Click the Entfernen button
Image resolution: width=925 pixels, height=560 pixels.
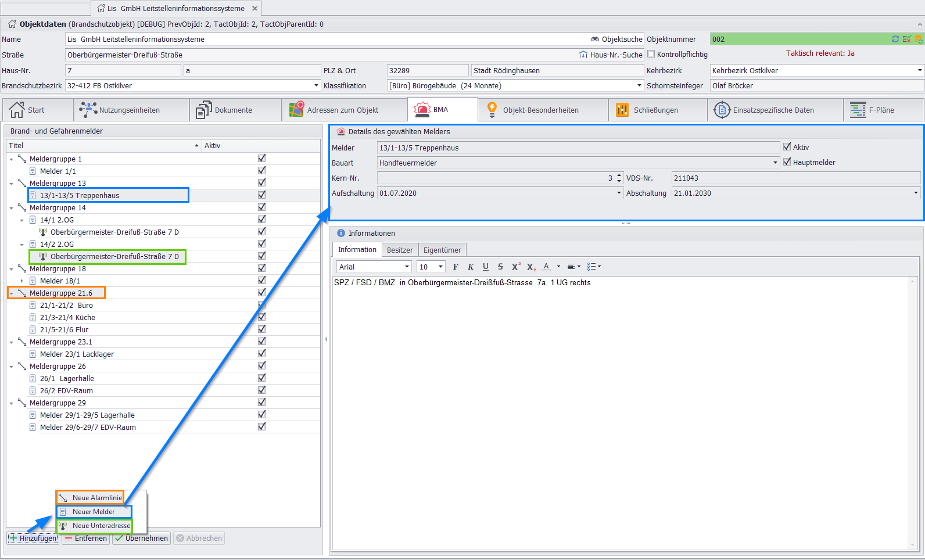85,538
